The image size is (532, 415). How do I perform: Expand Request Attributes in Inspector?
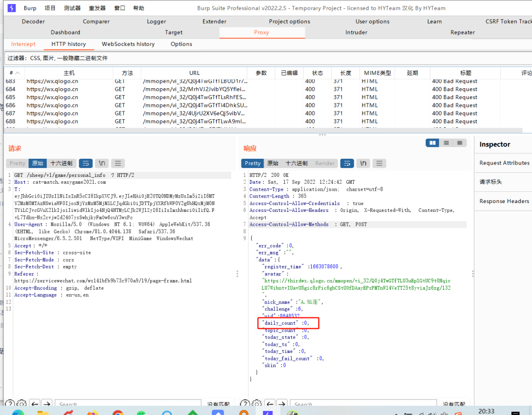504,163
